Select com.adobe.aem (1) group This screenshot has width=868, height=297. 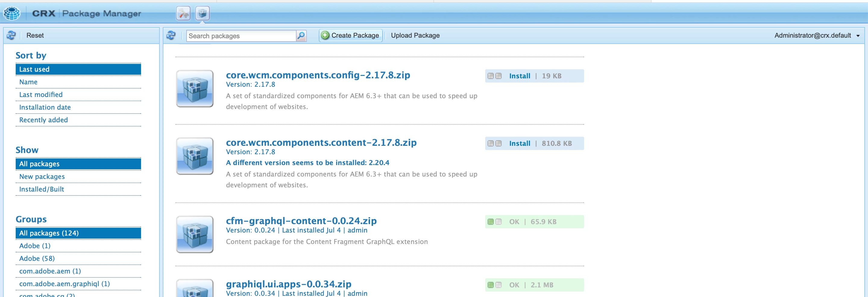(x=78, y=271)
